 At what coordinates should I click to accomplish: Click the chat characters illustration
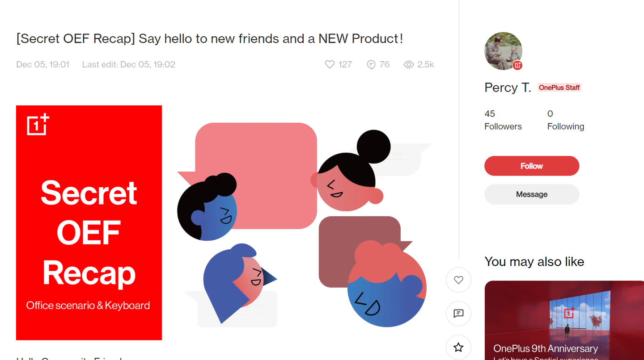304,223
